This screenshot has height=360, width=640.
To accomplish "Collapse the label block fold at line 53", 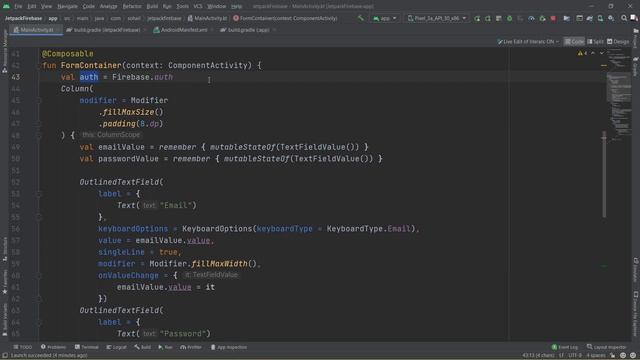I will pos(39,194).
